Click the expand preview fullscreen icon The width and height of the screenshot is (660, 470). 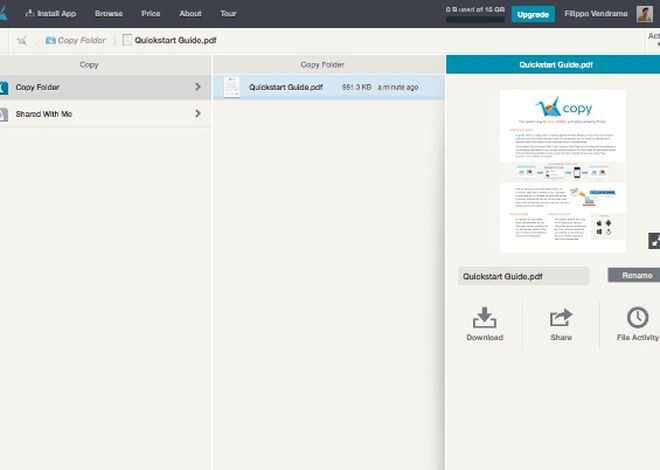coord(654,241)
